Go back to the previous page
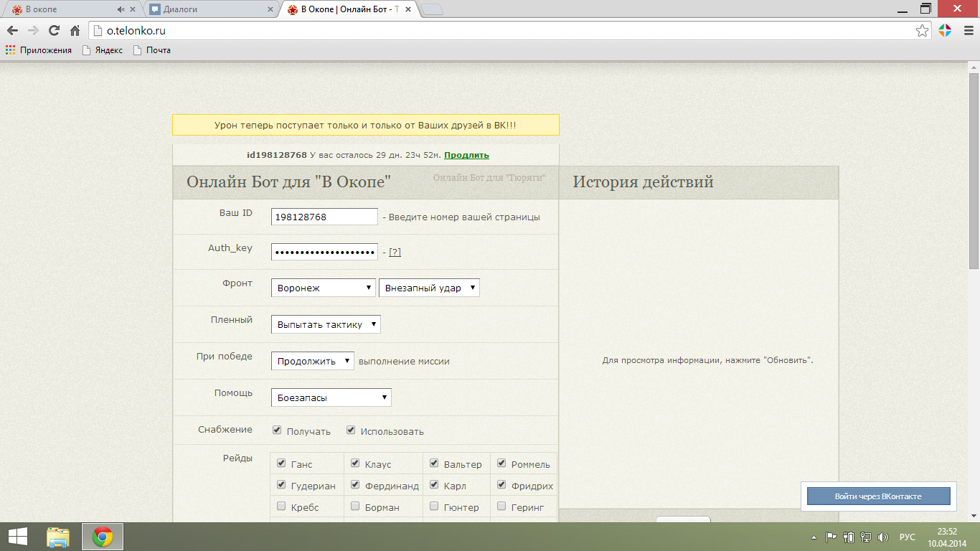 coord(12,31)
